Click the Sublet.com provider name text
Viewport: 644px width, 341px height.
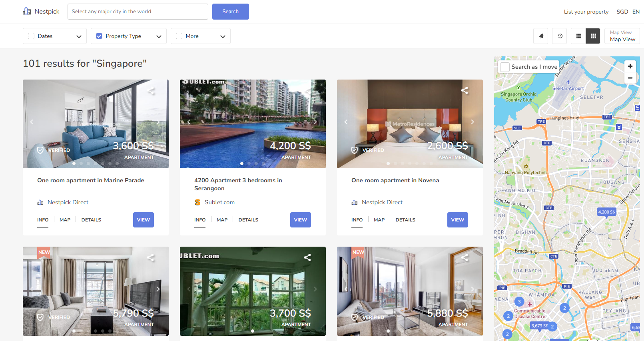[x=219, y=202]
